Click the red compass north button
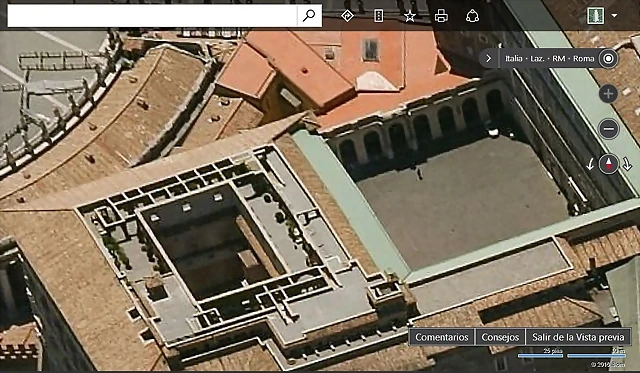This screenshot has height=373, width=640. tap(608, 164)
